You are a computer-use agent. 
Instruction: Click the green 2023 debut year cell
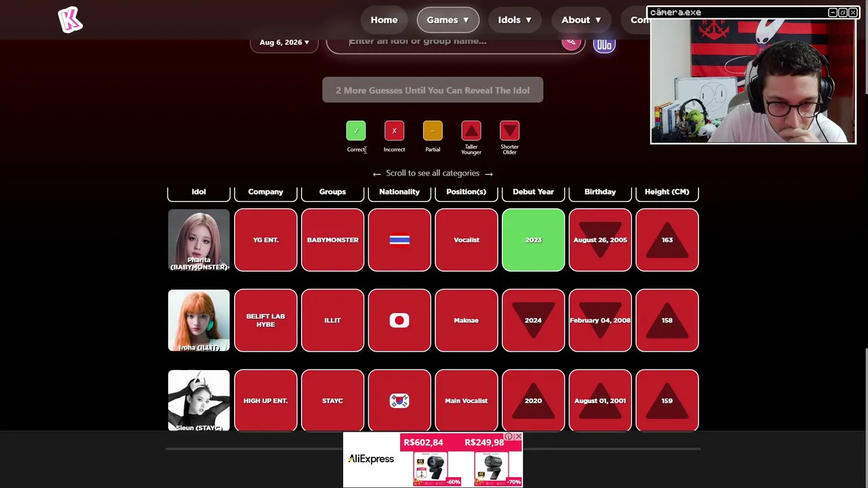(533, 240)
